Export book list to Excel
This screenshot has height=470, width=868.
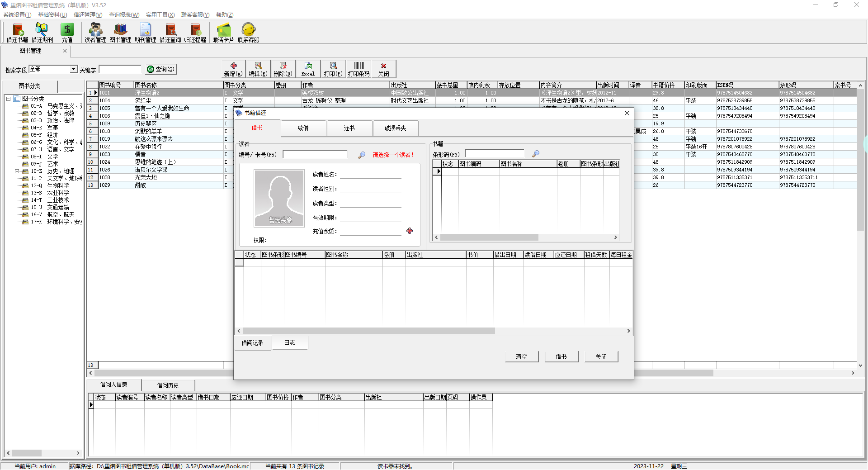click(308, 69)
